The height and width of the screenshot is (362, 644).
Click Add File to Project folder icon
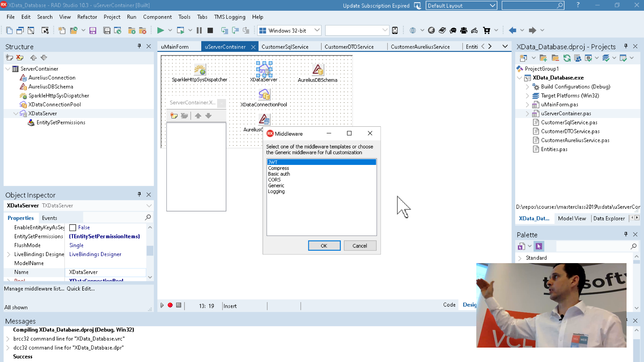pos(132,31)
